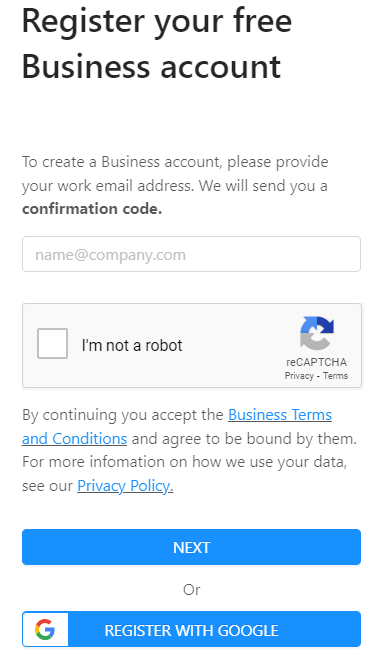Tick the "I'm not a robot" checkbox
Viewport: 387px width, 667px height.
pos(52,343)
